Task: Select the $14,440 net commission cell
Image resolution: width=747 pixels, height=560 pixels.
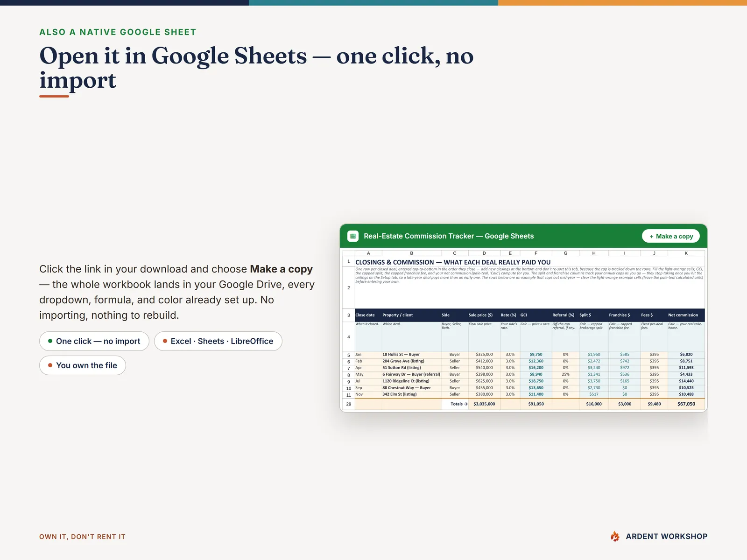Action: click(686, 381)
